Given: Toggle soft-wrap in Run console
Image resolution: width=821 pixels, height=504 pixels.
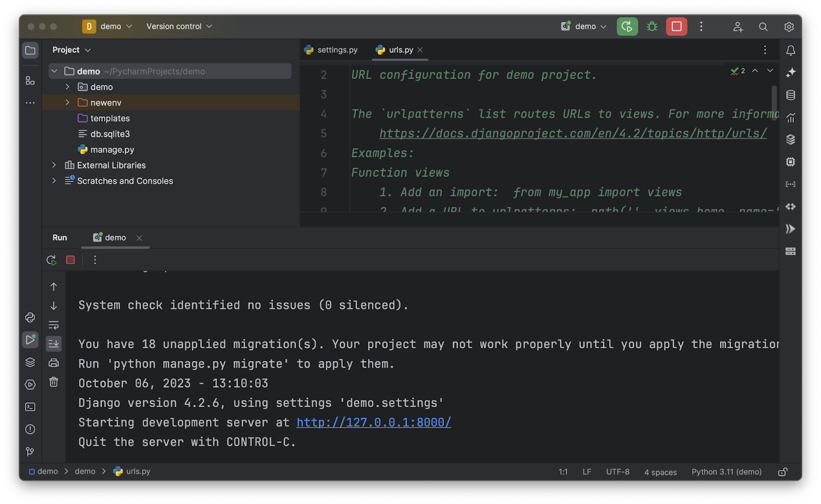Looking at the screenshot, I should click(53, 325).
